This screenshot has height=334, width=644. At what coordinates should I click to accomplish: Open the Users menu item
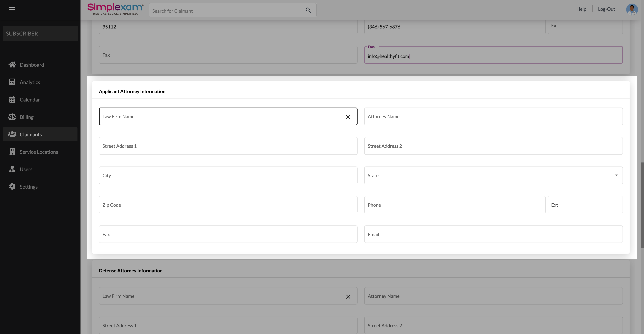26,169
